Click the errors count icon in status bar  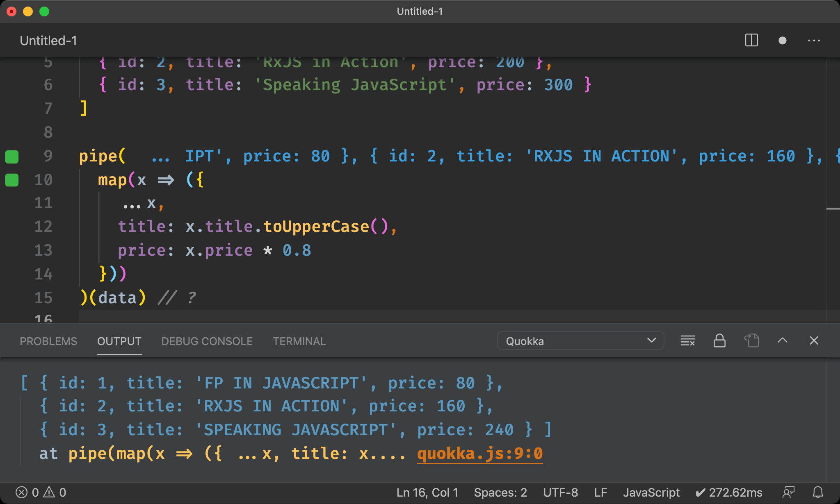[27, 492]
